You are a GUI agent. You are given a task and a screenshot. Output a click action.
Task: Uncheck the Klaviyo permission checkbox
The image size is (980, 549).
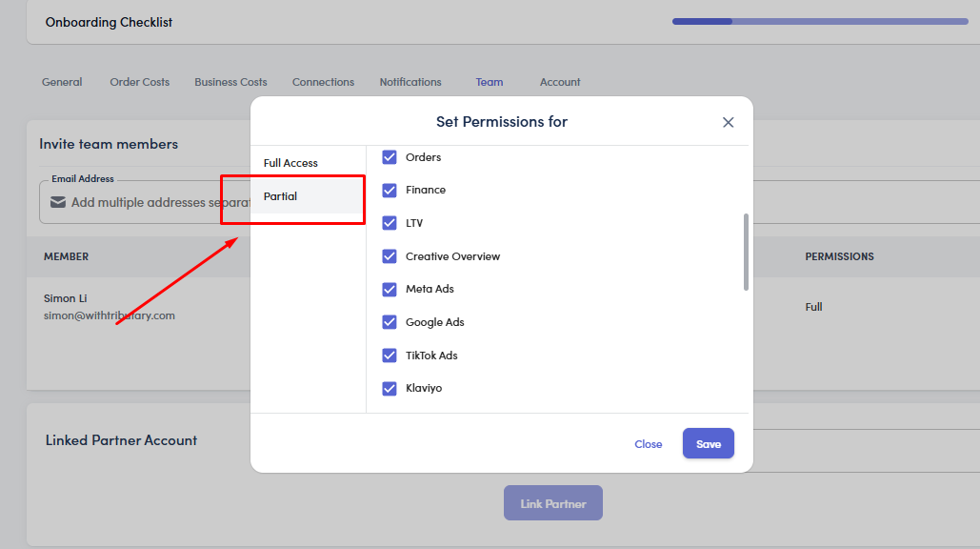tap(390, 388)
